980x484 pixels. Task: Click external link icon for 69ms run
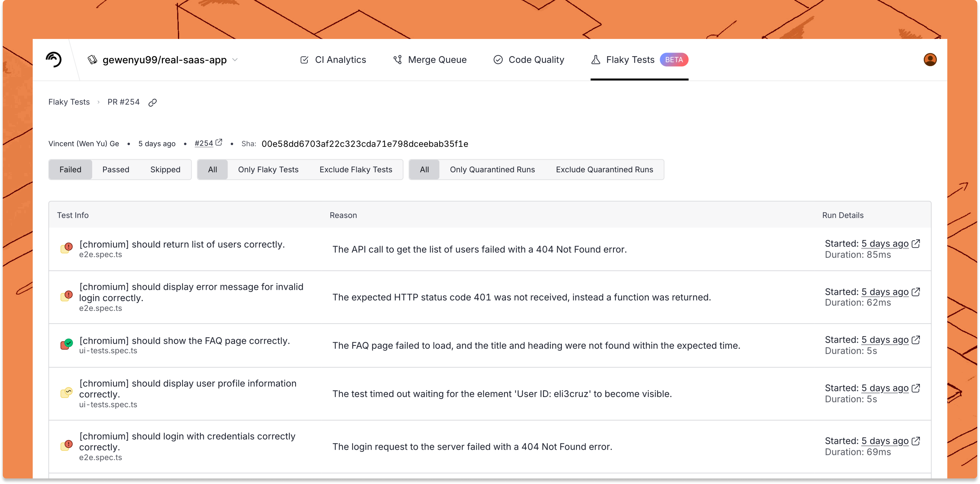(x=916, y=441)
